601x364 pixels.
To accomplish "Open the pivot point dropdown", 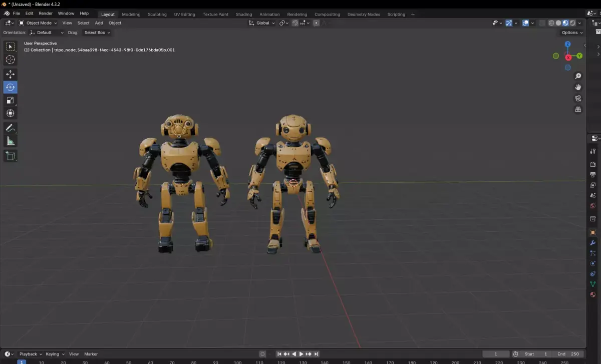I will coord(284,23).
